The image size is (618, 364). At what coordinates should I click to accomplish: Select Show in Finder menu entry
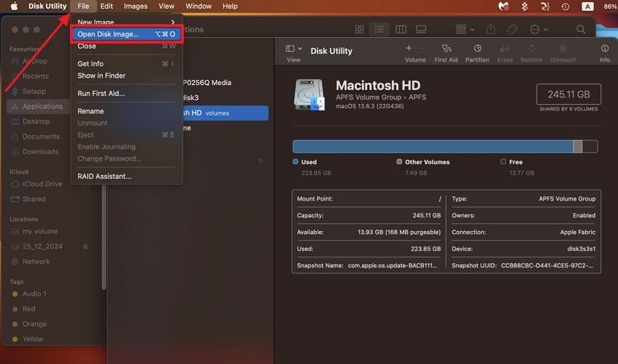click(126, 76)
